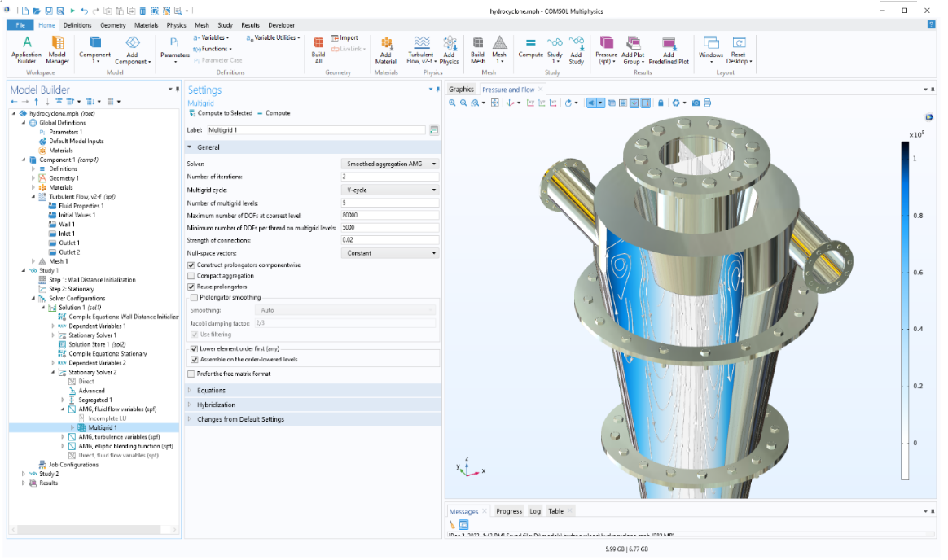Viewport: 948px width, 560px height.
Task: Take an image snapshot with camera icon
Action: tap(696, 103)
